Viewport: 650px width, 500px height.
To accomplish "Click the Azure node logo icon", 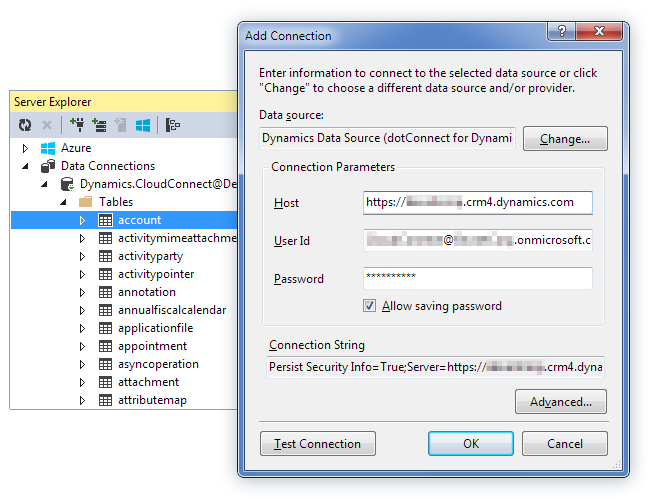I will [x=47, y=148].
